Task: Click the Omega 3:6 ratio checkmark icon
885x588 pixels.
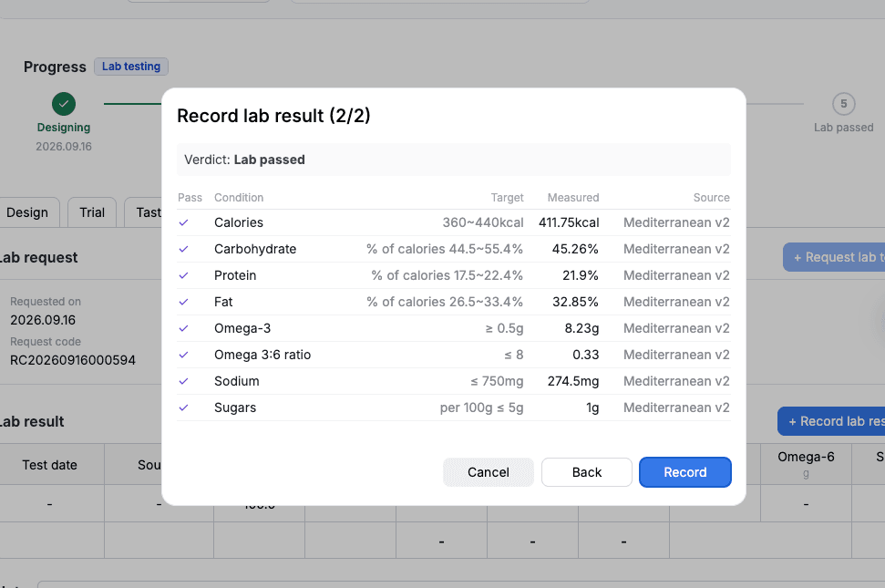Action: point(183,355)
